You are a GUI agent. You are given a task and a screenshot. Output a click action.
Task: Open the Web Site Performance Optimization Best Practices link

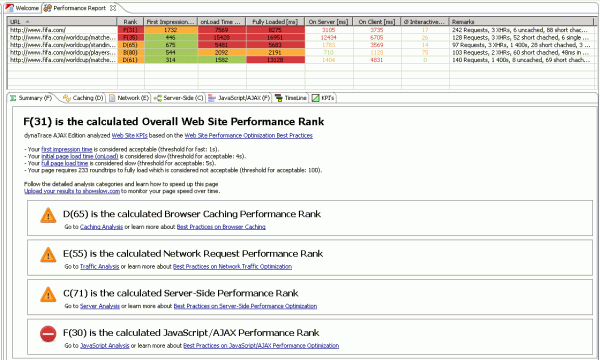[248, 135]
